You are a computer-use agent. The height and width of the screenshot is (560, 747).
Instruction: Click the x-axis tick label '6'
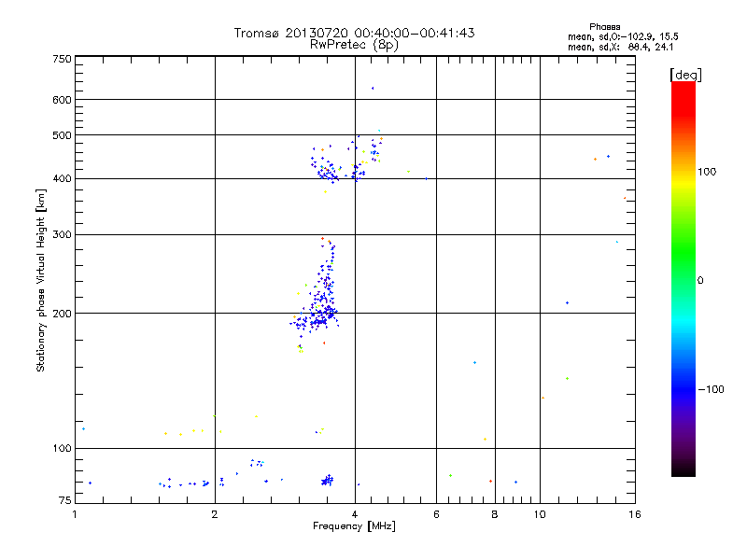(x=436, y=514)
